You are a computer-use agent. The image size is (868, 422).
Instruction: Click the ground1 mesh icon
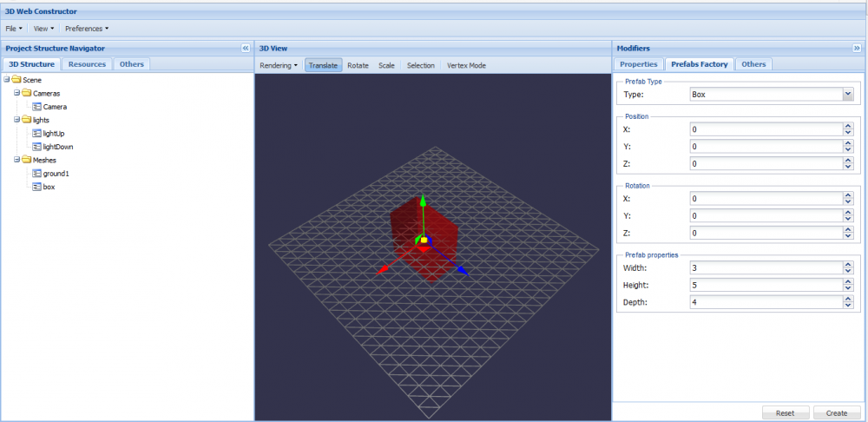point(37,174)
